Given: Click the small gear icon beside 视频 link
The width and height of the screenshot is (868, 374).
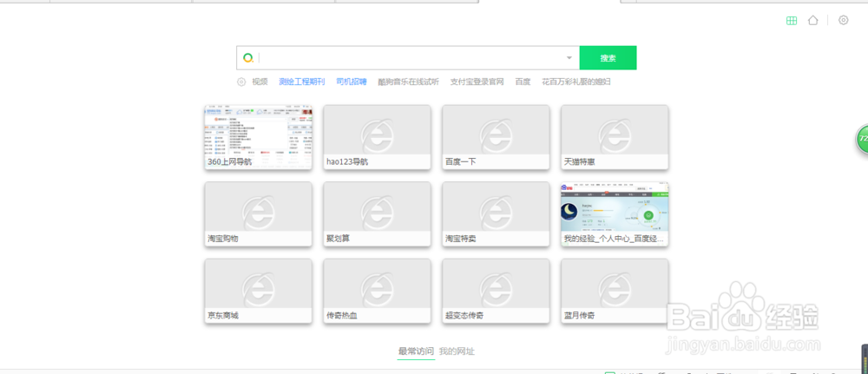Looking at the screenshot, I should [241, 82].
